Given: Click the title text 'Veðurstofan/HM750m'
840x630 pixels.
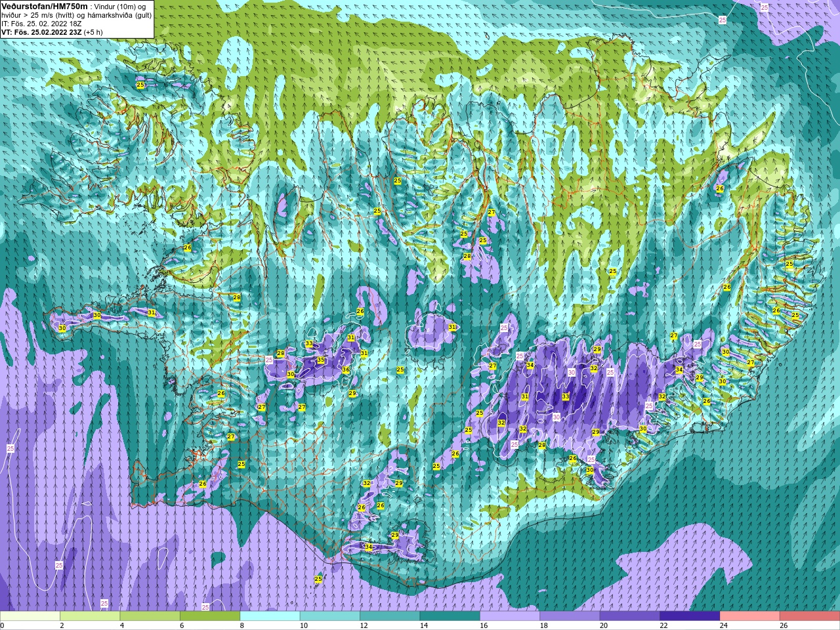Looking at the screenshot, I should click(x=44, y=7).
